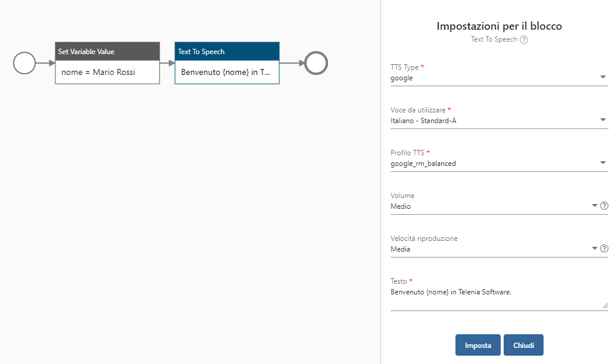Open the Volume help question-mark icon
The image size is (615, 364).
(x=604, y=206)
